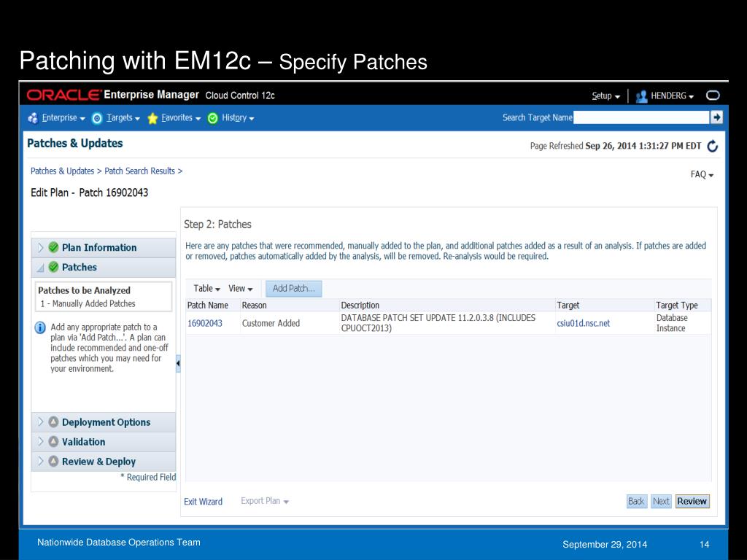Viewport: 747px width, 560px height.
Task: Click the Add Patch... button
Action: click(x=293, y=288)
